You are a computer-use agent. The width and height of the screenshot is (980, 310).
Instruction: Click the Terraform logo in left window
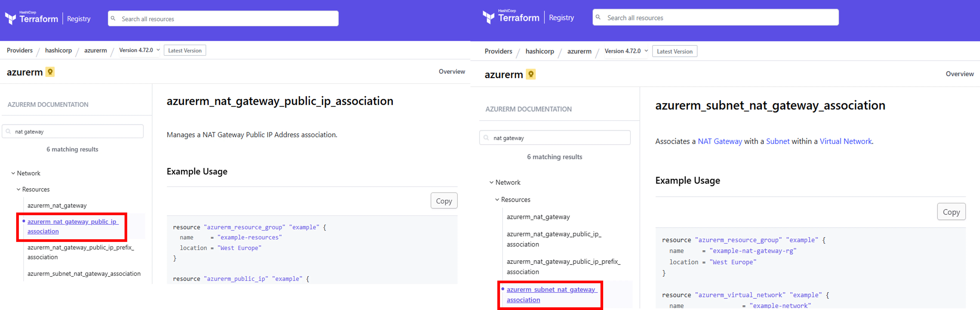(32, 18)
